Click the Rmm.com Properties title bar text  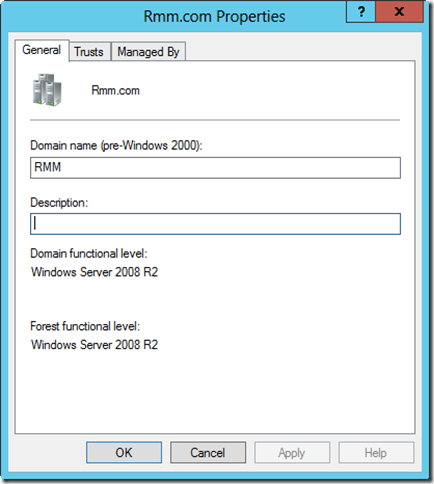214,16
